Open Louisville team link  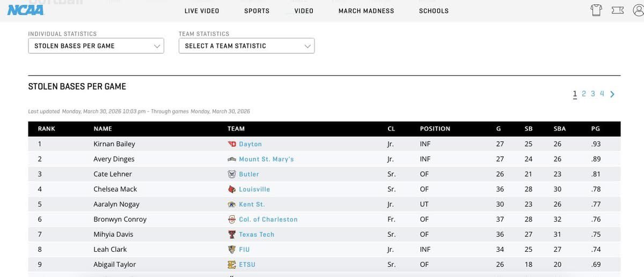(x=255, y=189)
